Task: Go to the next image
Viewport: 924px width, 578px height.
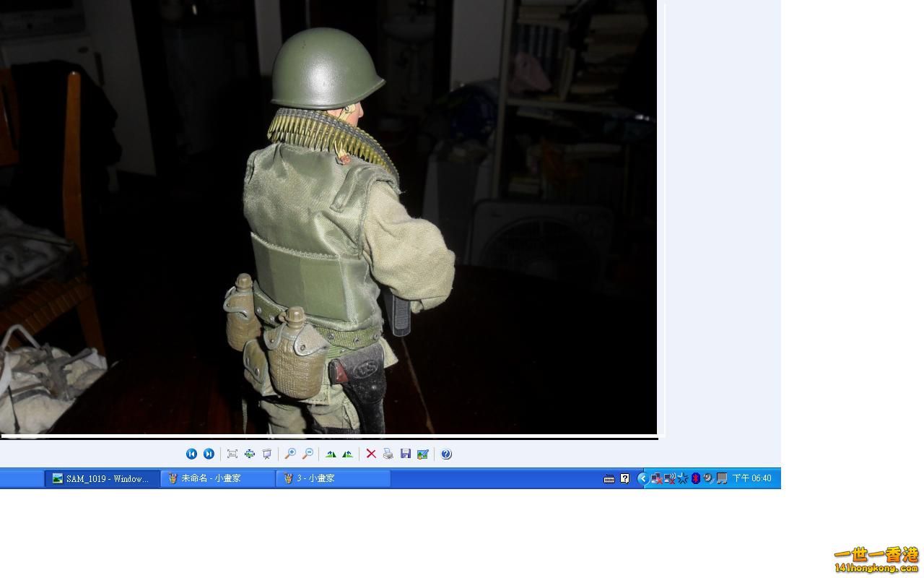Action: coord(209,454)
